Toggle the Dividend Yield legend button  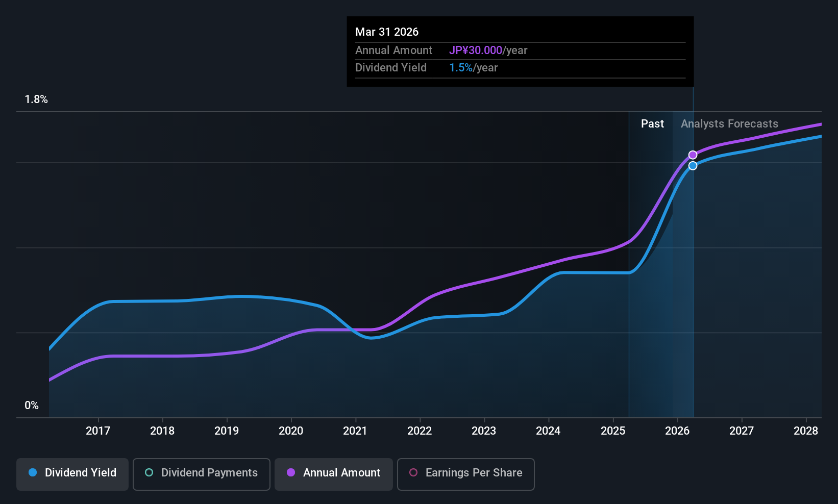click(72, 474)
